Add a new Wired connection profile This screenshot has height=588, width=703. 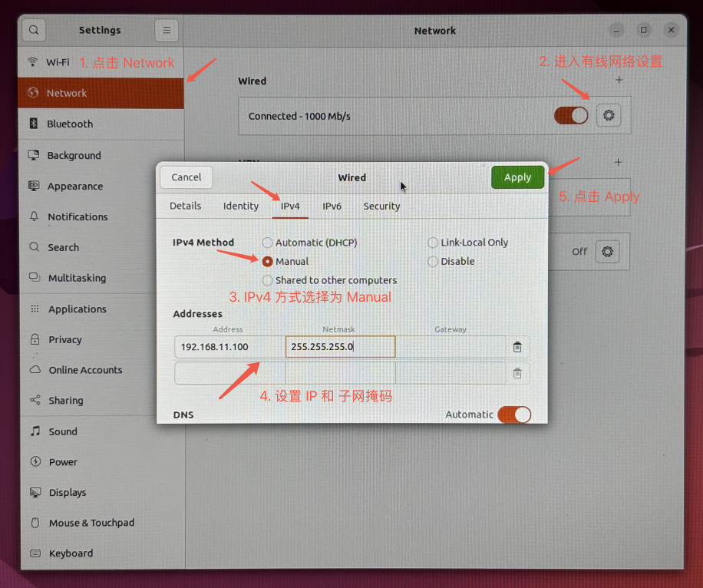point(619,80)
